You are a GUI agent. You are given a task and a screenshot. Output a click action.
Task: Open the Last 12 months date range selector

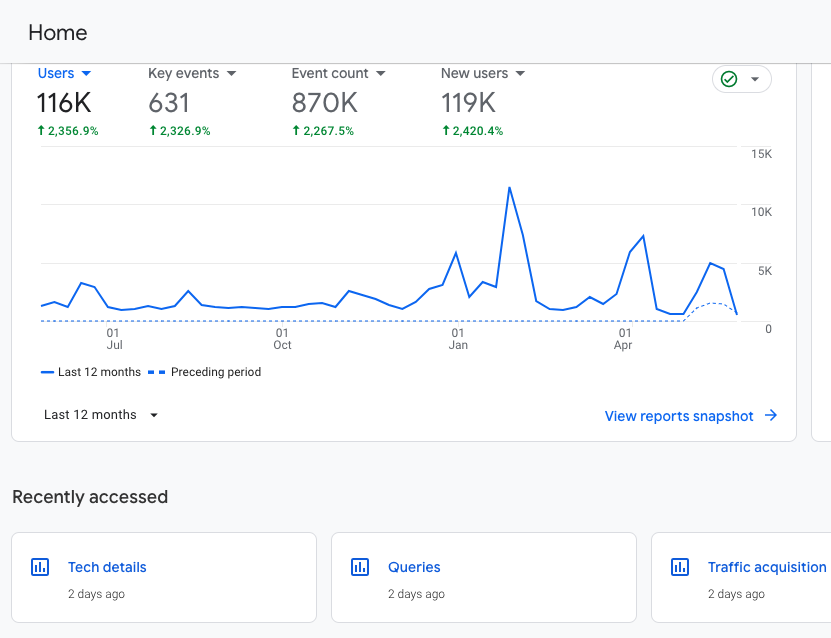(101, 415)
